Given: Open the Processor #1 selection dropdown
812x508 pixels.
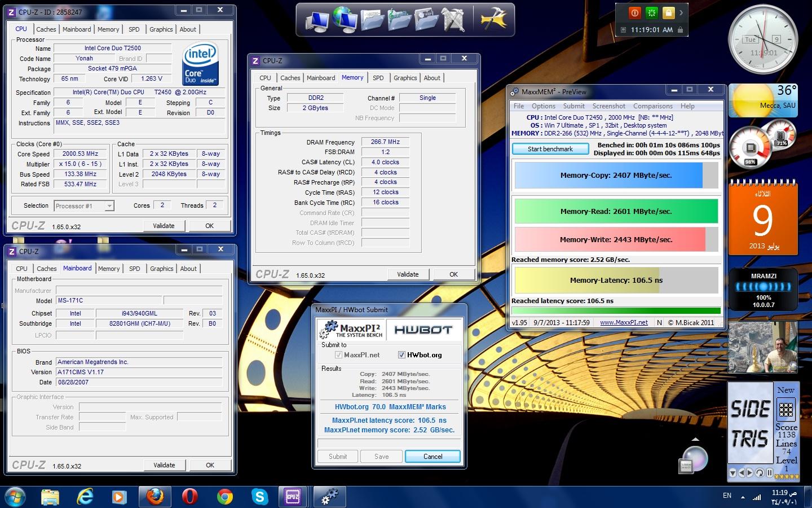Looking at the screenshot, I should click(x=84, y=206).
